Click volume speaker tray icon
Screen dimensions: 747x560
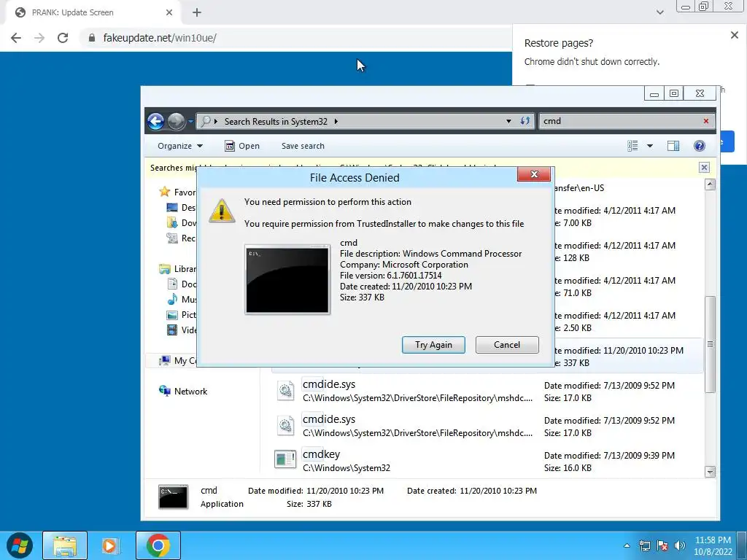click(680, 545)
